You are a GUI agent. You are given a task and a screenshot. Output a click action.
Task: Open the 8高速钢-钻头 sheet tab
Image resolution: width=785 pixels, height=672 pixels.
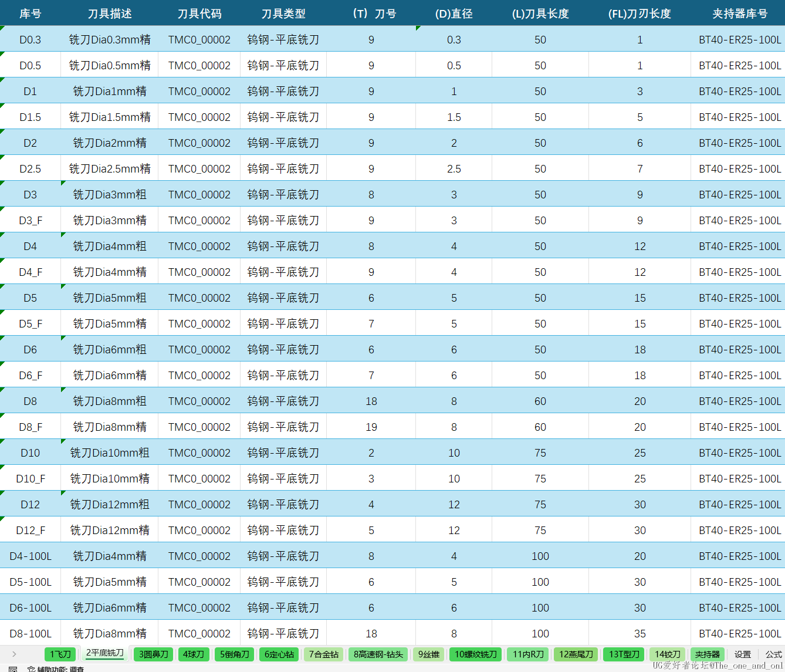coord(378,654)
